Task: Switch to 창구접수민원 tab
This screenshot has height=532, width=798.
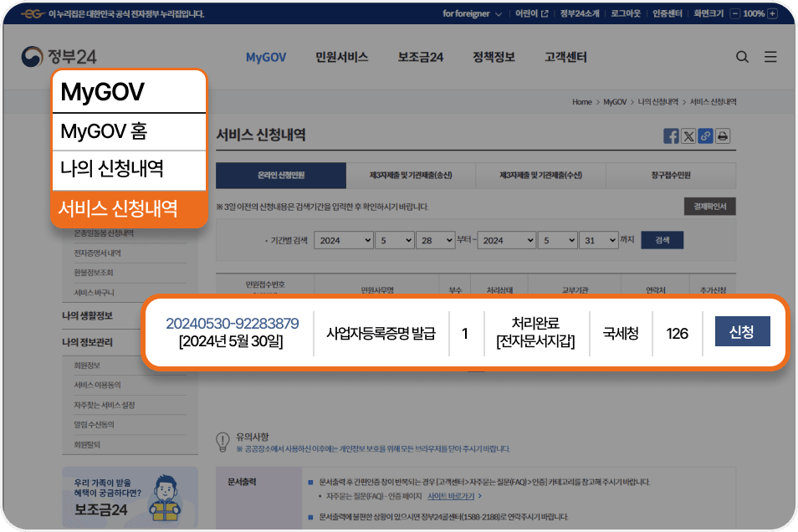Action: coord(671,176)
